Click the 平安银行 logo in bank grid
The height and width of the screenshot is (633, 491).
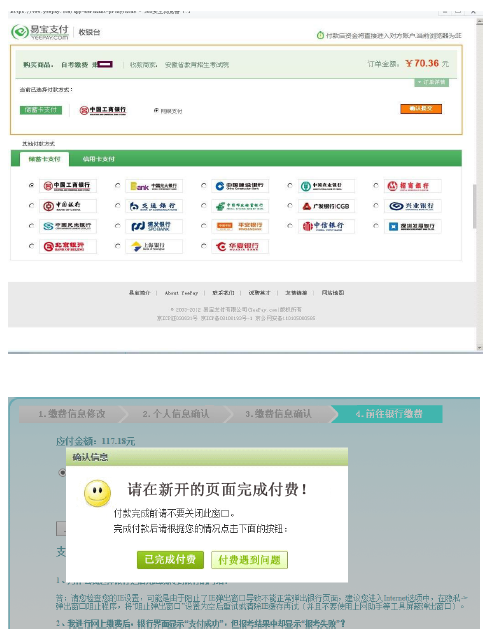point(240,226)
